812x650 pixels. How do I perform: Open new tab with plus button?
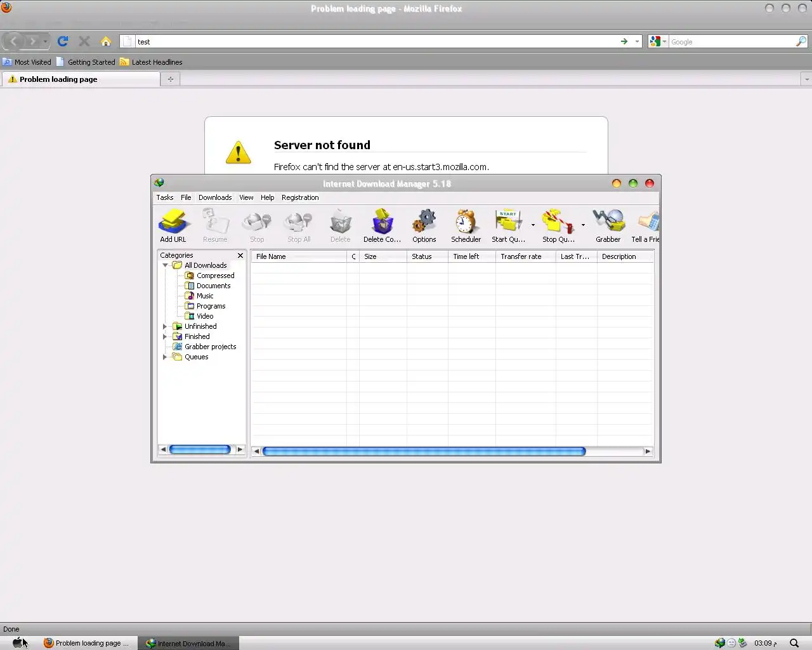[x=170, y=79]
